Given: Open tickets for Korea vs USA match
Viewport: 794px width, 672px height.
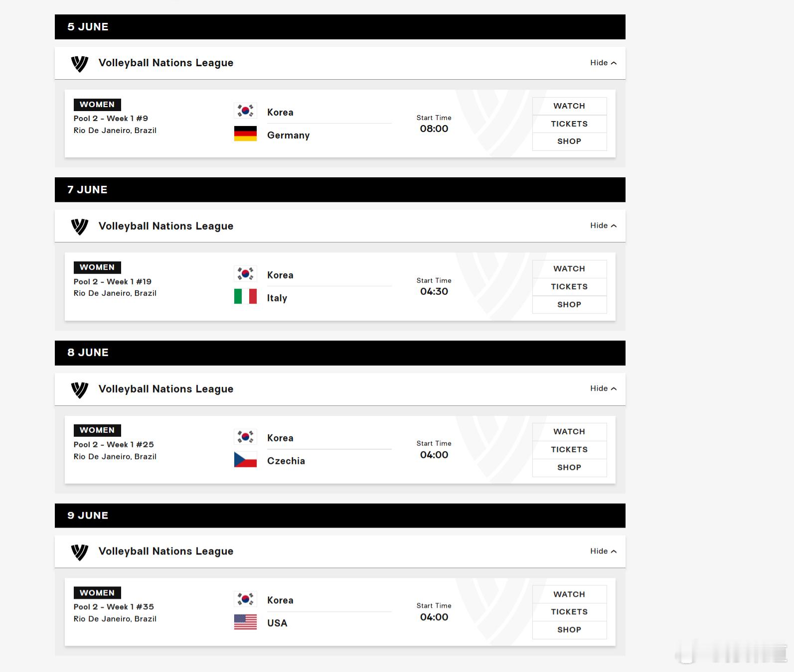Looking at the screenshot, I should point(569,612).
